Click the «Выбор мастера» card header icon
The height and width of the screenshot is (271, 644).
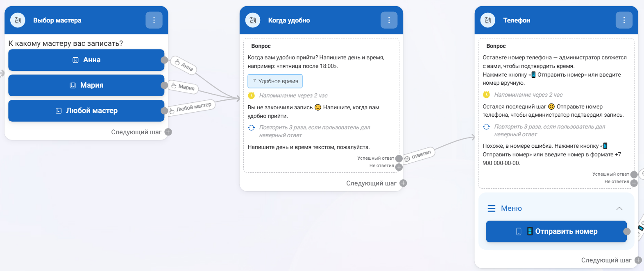point(18,20)
